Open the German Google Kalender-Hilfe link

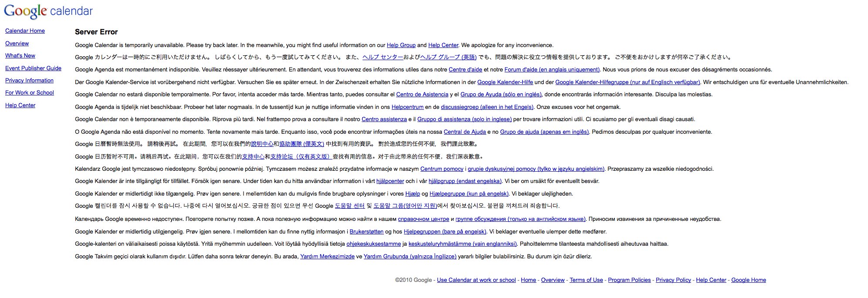tap(505, 82)
